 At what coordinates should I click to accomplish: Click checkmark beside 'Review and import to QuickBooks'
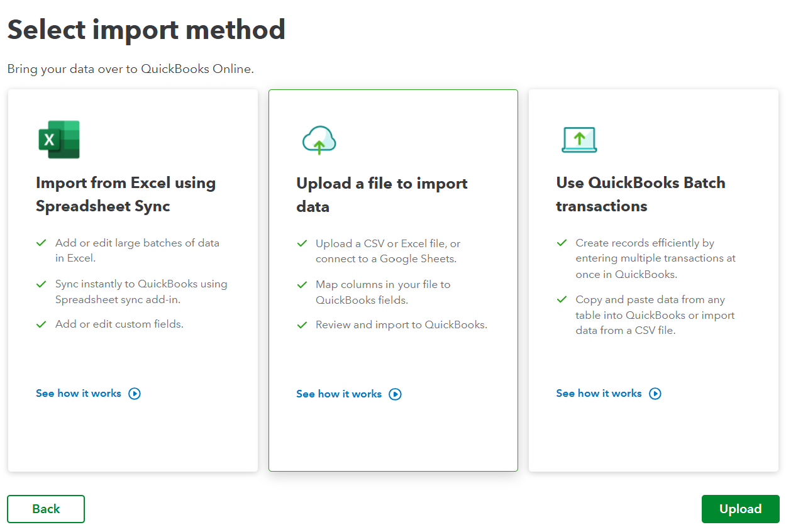302,325
